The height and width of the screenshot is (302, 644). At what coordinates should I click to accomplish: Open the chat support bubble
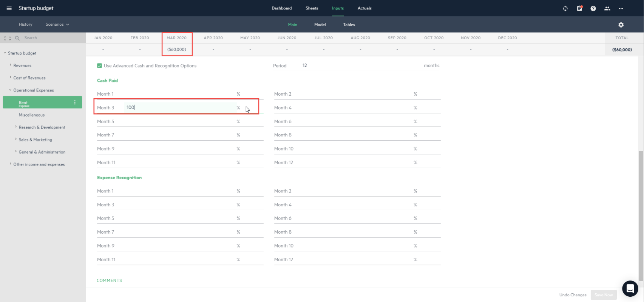click(x=630, y=289)
